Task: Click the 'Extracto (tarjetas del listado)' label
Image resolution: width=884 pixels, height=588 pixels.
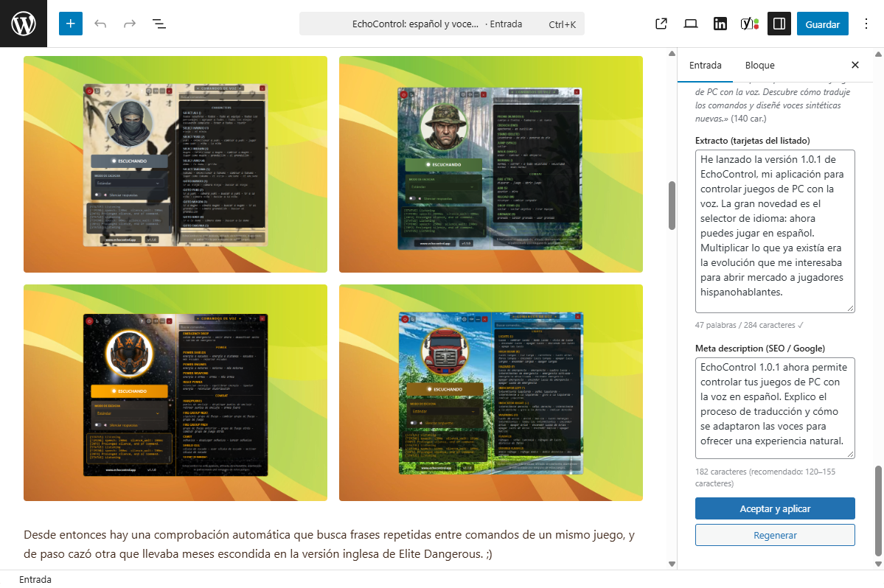Action: click(x=752, y=141)
